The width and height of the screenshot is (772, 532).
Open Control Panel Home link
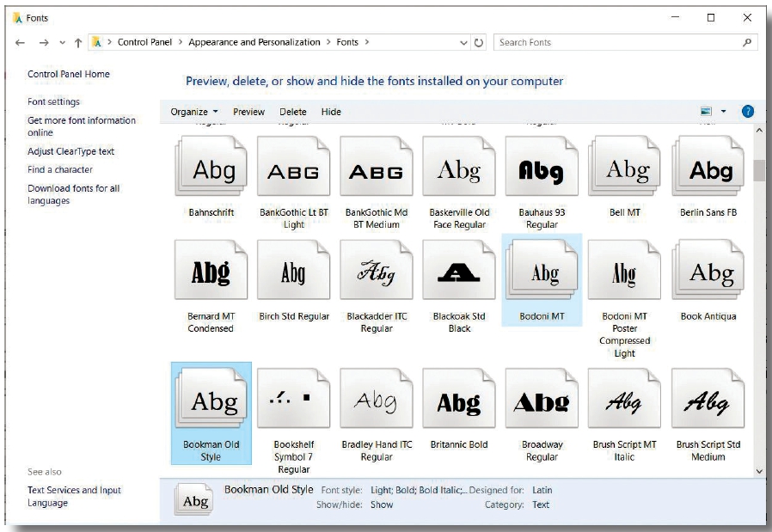pyautogui.click(x=69, y=74)
